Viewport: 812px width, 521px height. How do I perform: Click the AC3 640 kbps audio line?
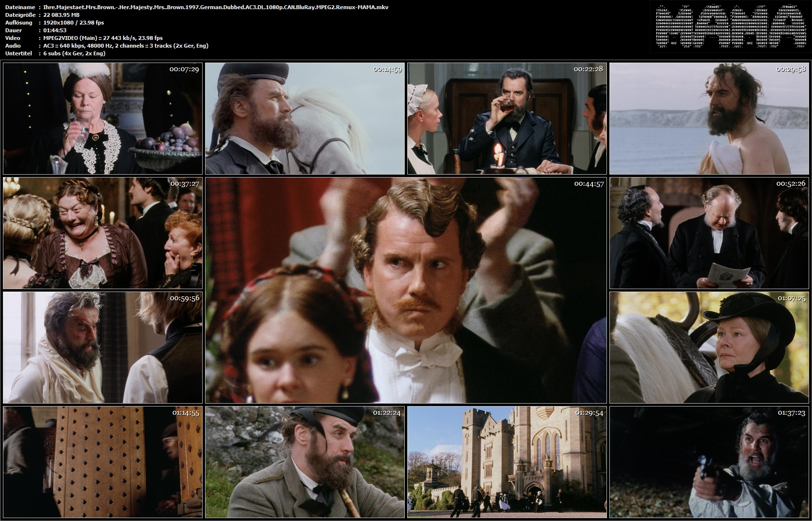[x=126, y=46]
